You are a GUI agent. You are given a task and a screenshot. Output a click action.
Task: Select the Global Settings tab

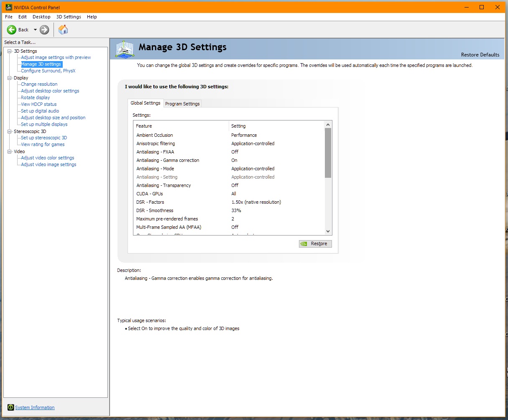coord(146,103)
